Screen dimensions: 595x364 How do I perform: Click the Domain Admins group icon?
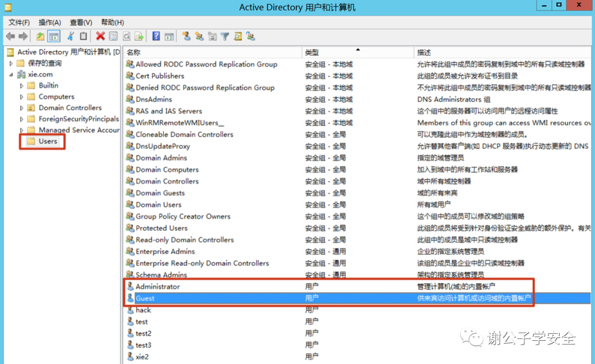130,157
